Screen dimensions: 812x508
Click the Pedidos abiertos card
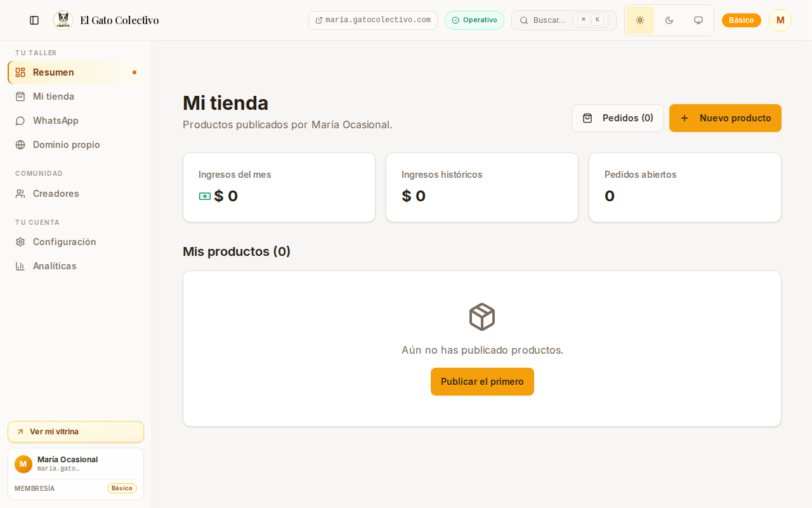(x=685, y=187)
